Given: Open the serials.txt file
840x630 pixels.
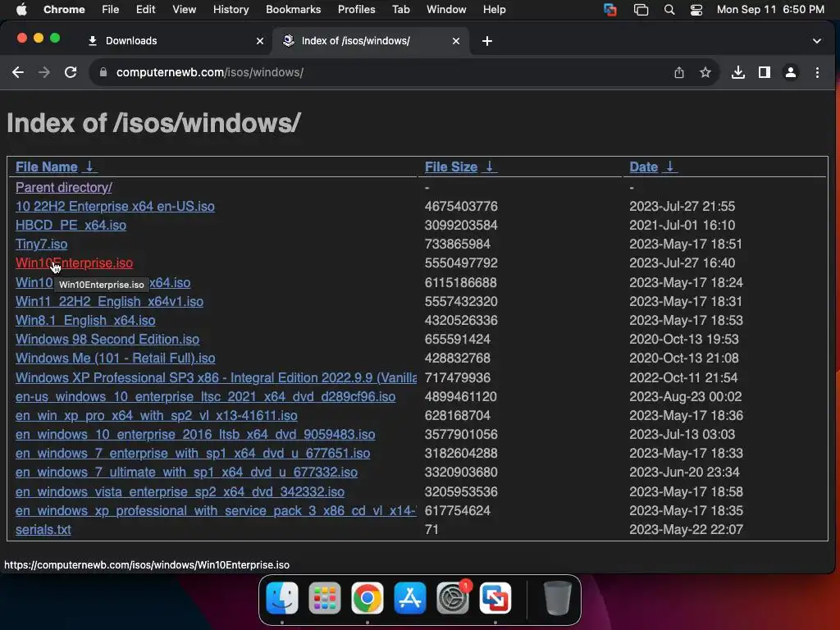Looking at the screenshot, I should 43,529.
